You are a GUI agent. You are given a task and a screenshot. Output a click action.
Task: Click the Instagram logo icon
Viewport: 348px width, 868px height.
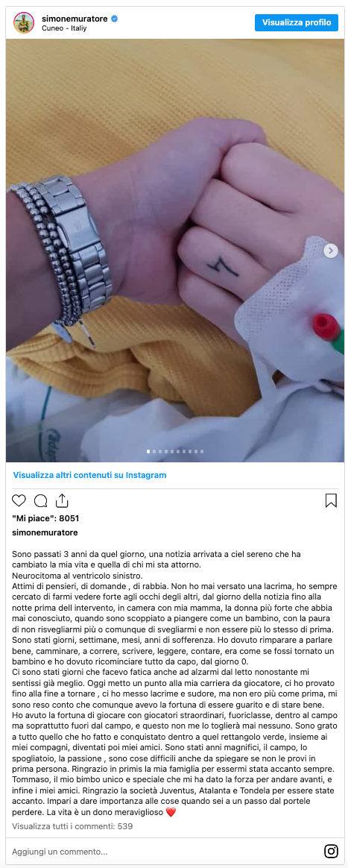[331, 852]
